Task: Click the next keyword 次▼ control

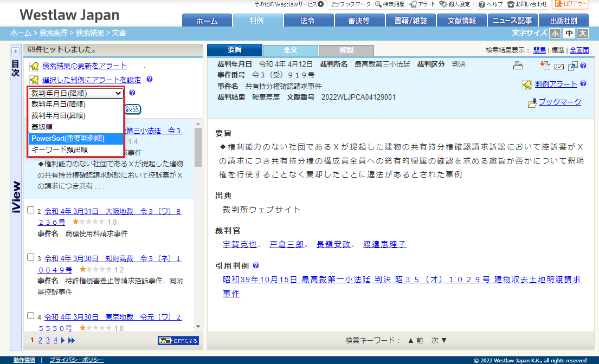Action: pyautogui.click(x=439, y=340)
